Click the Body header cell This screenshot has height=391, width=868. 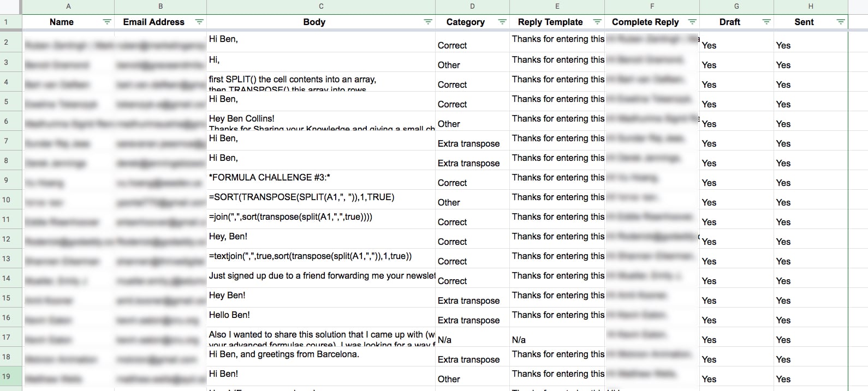pos(321,22)
